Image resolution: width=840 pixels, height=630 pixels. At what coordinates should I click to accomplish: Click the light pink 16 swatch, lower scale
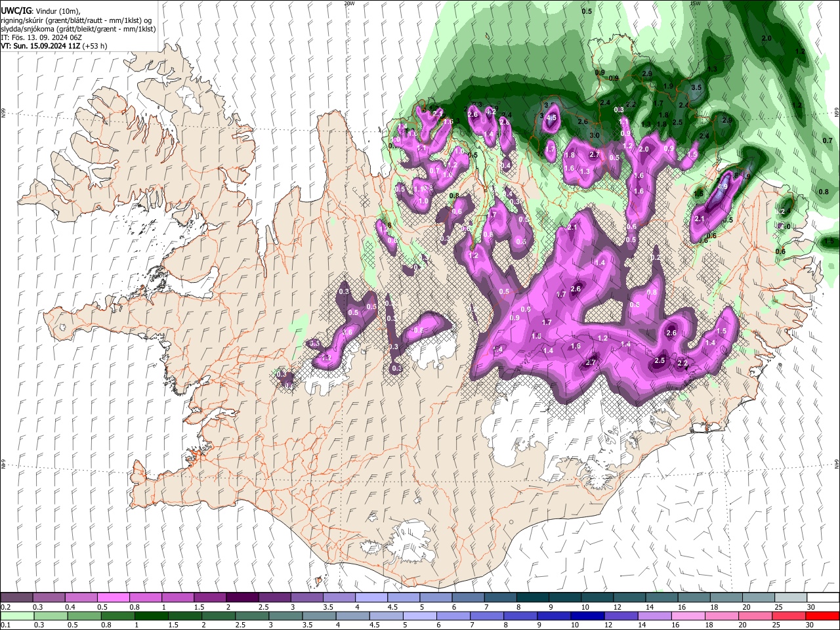688,616
